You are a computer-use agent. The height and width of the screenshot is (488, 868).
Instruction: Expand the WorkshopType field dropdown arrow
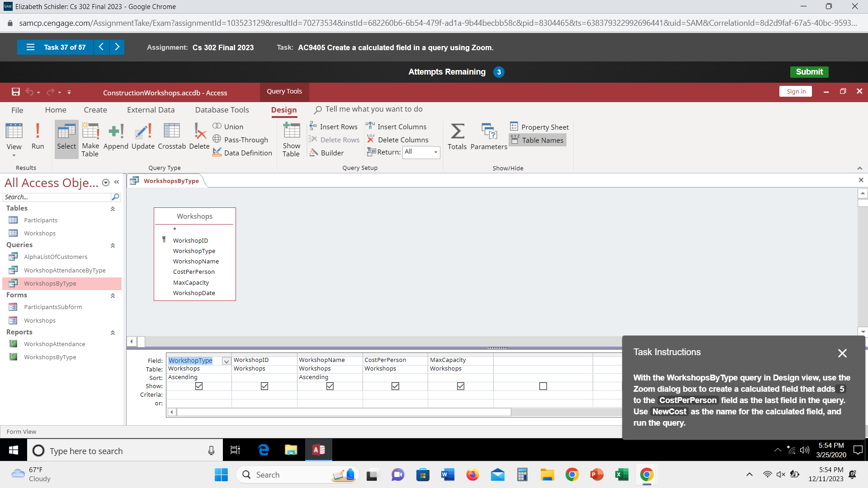(x=226, y=361)
